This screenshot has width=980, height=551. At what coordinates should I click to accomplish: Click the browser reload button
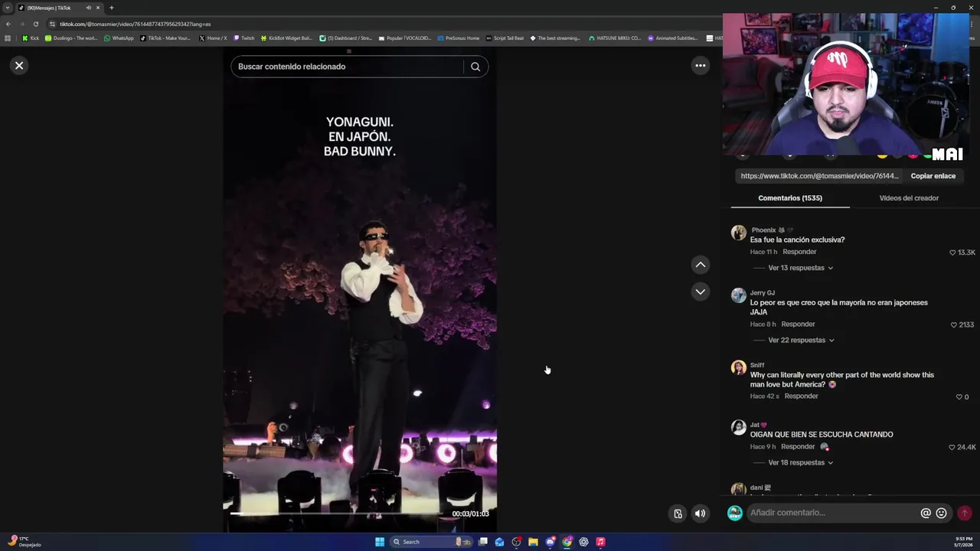click(x=35, y=24)
